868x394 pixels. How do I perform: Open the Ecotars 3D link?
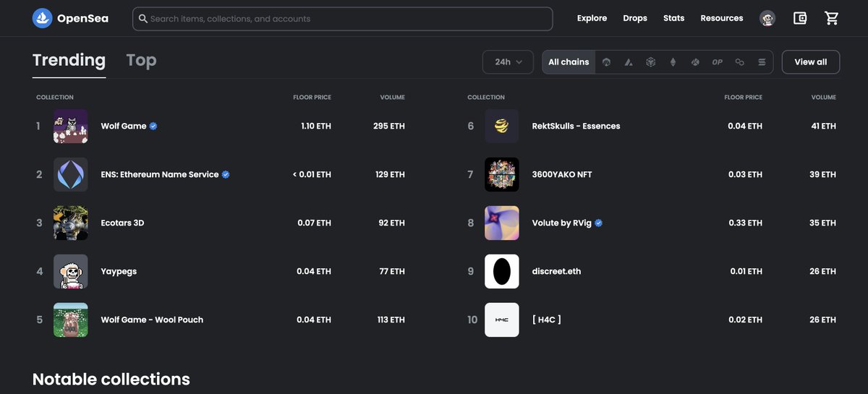click(122, 223)
